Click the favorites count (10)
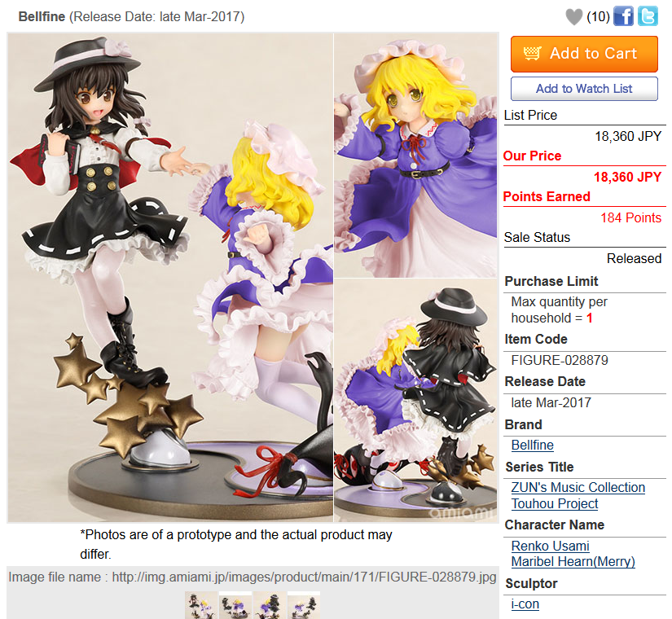 point(598,17)
